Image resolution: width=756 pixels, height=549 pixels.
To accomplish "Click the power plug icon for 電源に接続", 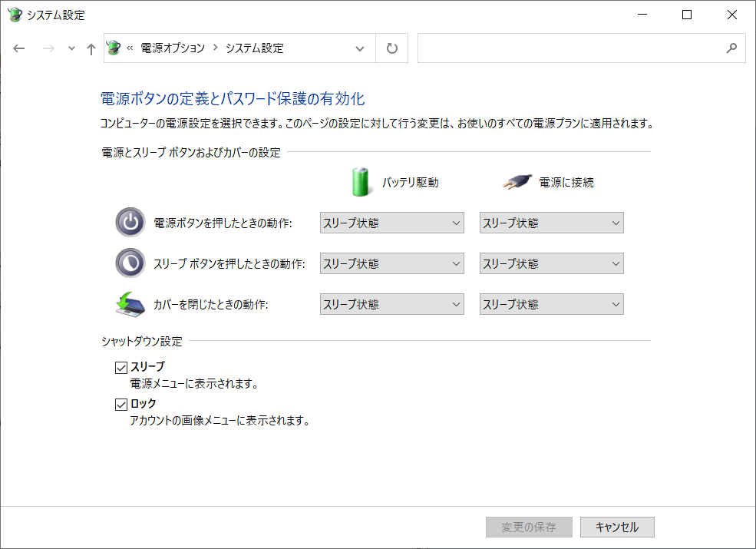I will (x=517, y=182).
